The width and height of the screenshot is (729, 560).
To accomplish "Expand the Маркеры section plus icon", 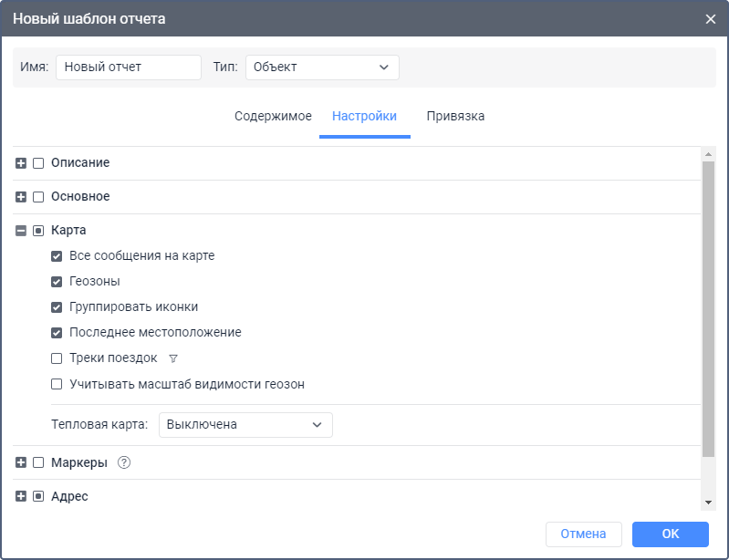I will coord(21,462).
